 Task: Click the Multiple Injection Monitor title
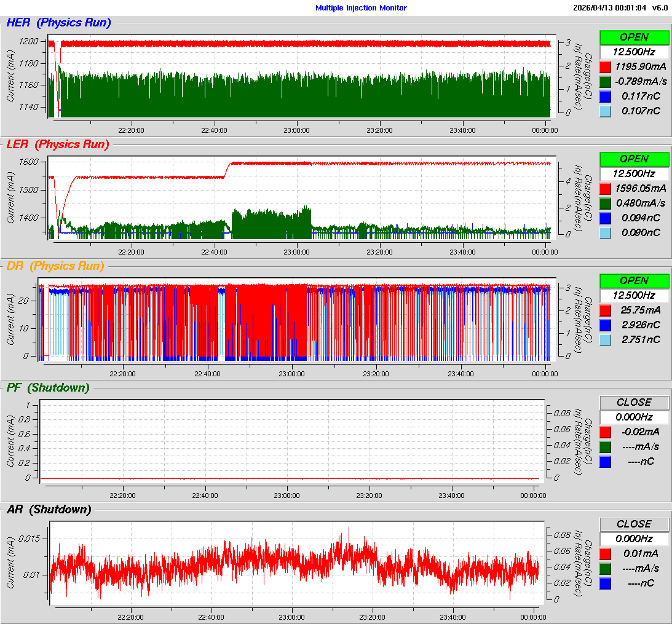coord(361,8)
